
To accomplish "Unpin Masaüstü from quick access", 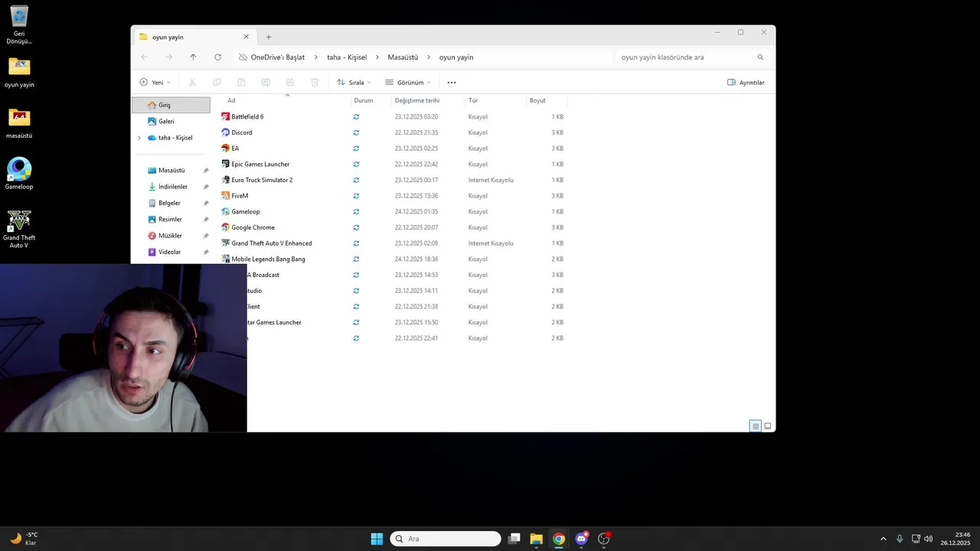I will pos(206,171).
